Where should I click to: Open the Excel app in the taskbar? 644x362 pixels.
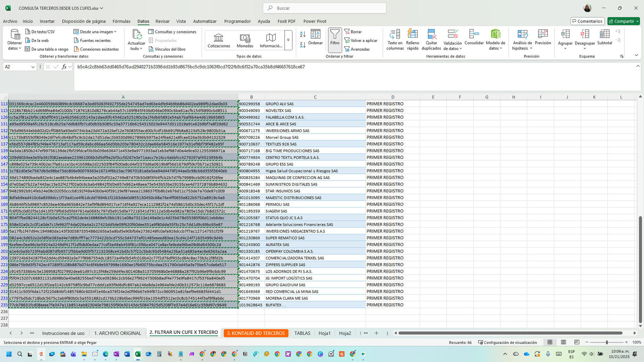click(138, 354)
